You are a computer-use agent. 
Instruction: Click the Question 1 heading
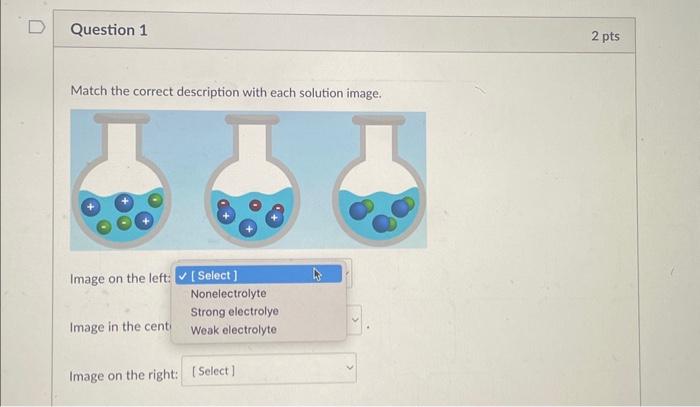point(109,30)
